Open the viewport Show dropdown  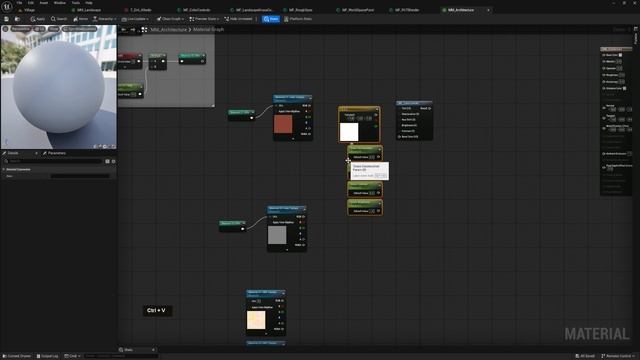pos(53,29)
